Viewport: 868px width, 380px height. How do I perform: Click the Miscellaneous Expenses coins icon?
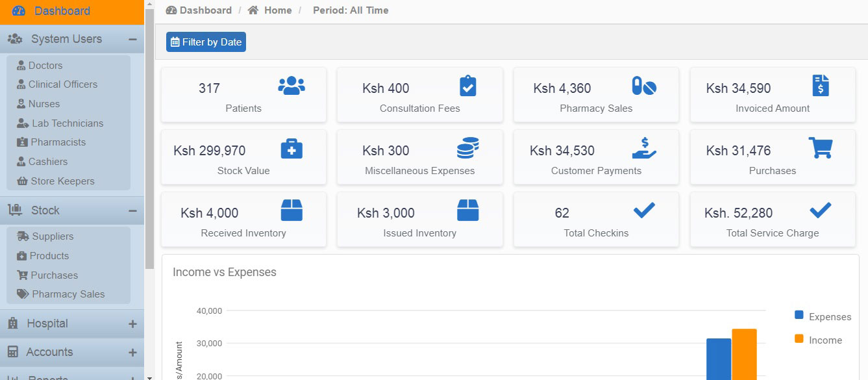pos(467,148)
